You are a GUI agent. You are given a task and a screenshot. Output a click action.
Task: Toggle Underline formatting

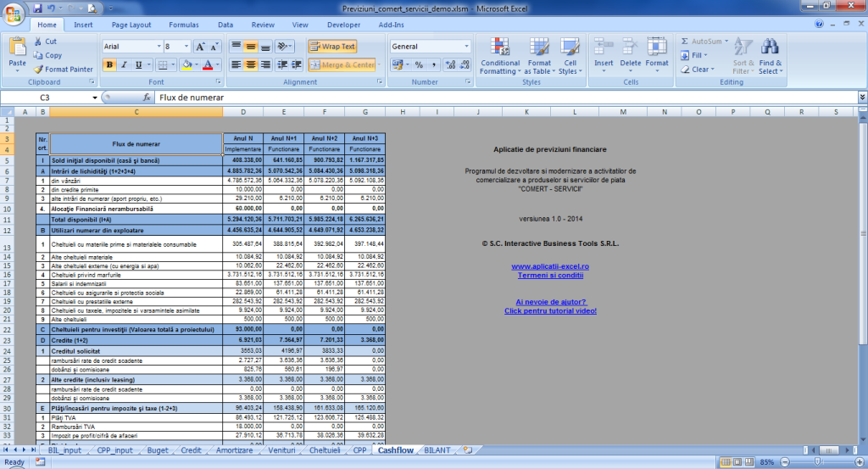pyautogui.click(x=138, y=64)
